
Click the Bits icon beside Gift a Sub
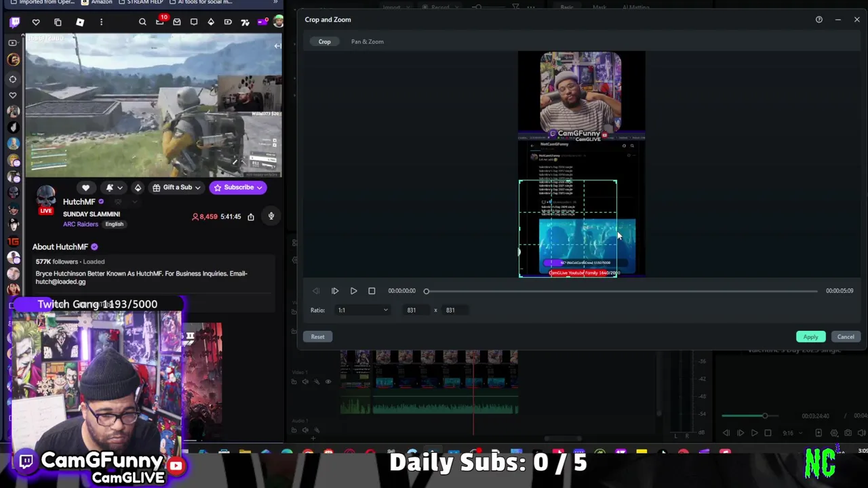coord(138,188)
